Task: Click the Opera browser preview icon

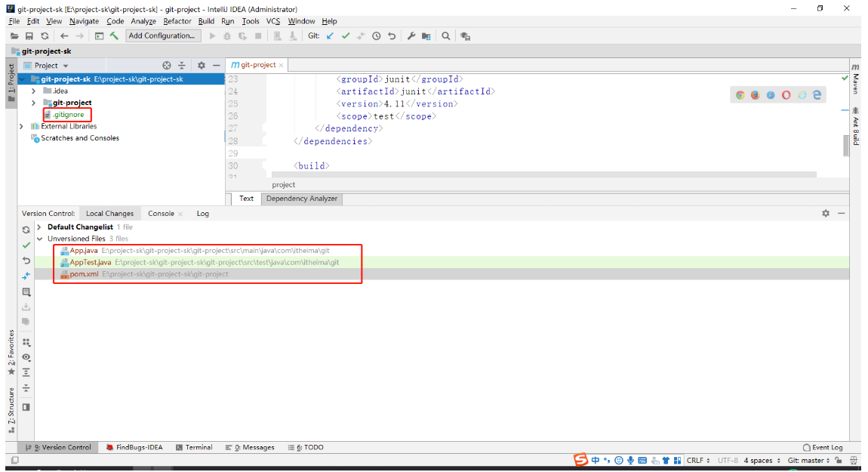Action: pos(786,95)
